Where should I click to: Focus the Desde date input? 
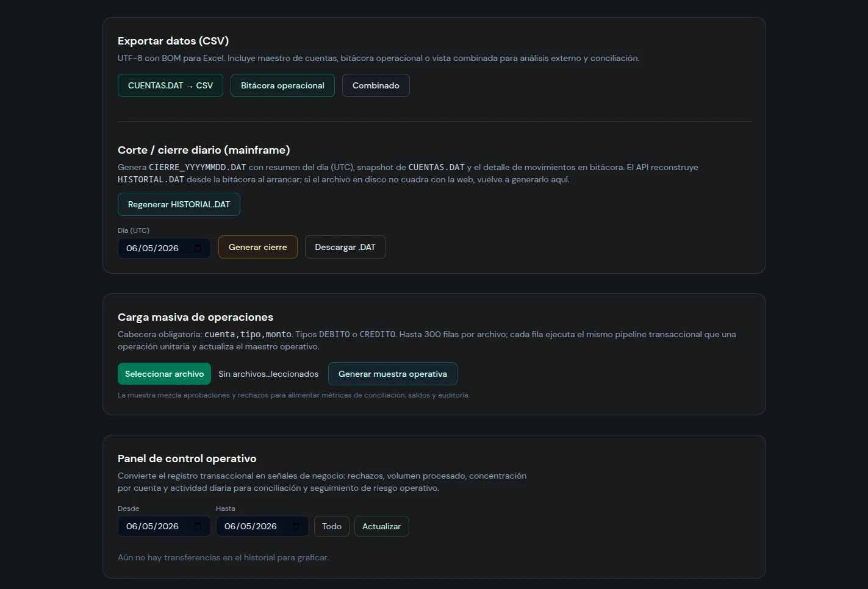[x=164, y=526]
